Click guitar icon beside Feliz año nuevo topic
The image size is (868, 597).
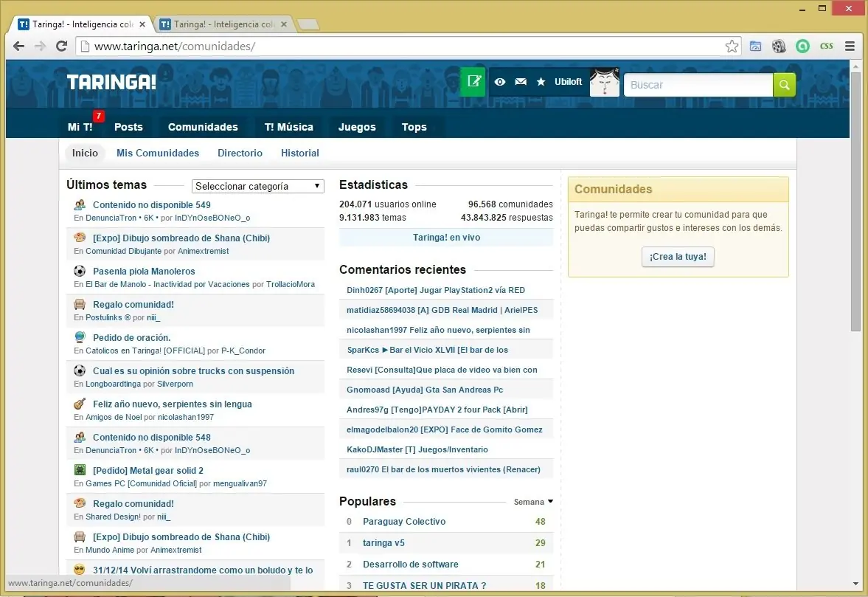click(80, 404)
